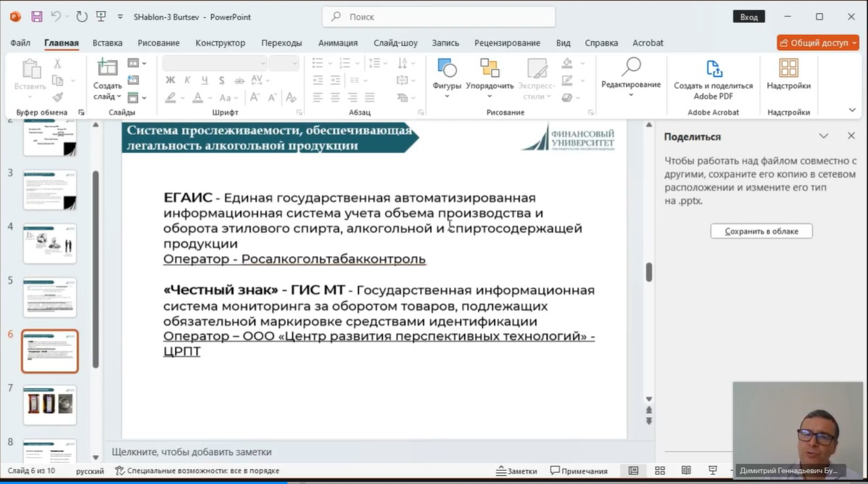868x484 pixels.
Task: Click the Вход sign-in button
Action: (748, 17)
